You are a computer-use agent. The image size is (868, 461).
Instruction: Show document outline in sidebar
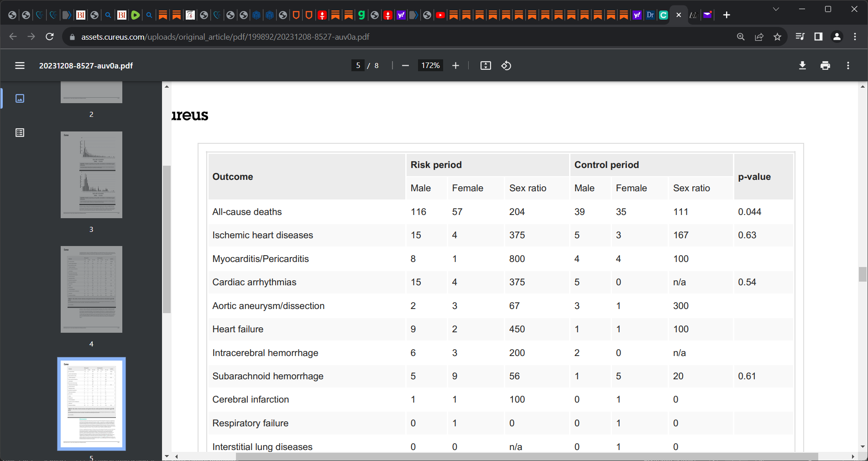coord(20,133)
